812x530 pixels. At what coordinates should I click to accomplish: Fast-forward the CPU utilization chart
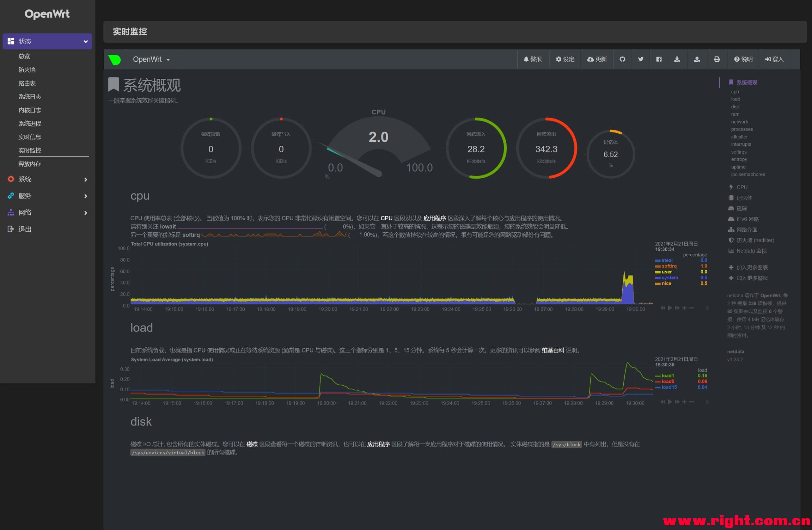point(677,308)
